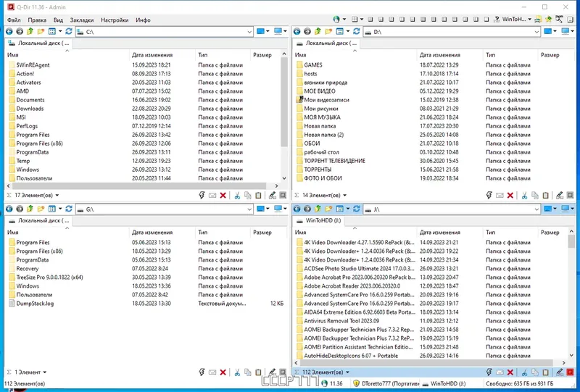Screen dimensions: 580x392
Task: Delete selection with red X in G:\ pane
Action: click(223, 372)
